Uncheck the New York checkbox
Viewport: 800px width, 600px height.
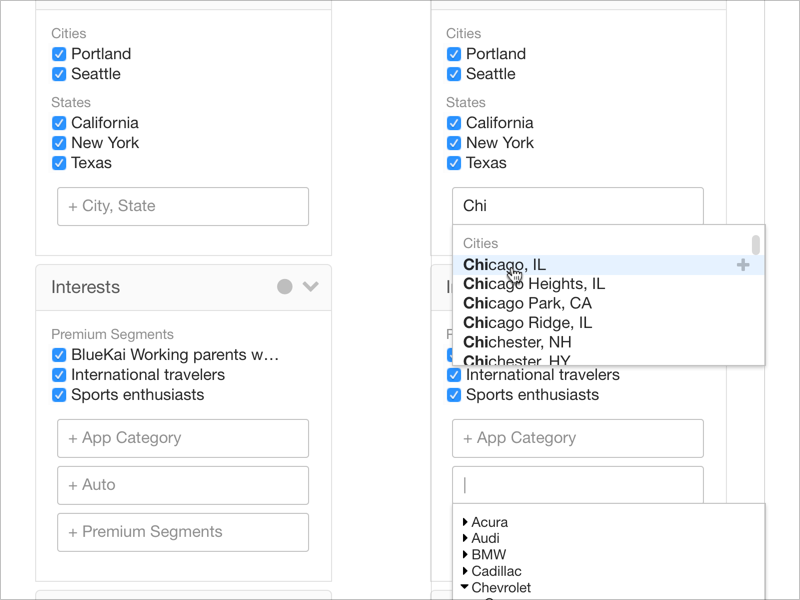click(59, 143)
